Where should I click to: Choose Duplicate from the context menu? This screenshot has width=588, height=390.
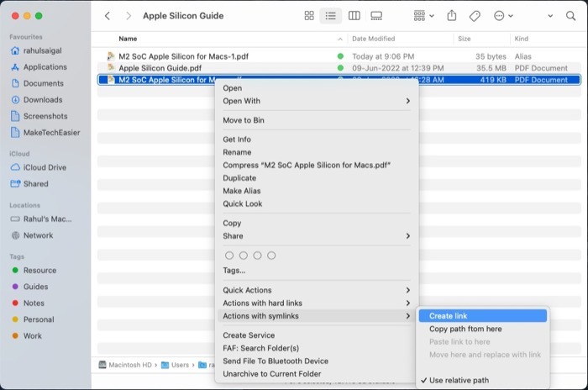click(239, 178)
